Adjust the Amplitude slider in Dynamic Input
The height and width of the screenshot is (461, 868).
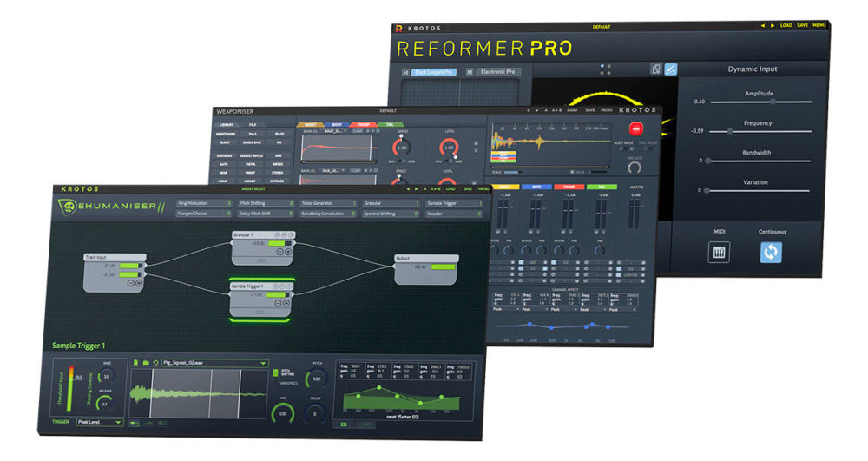coord(773,102)
